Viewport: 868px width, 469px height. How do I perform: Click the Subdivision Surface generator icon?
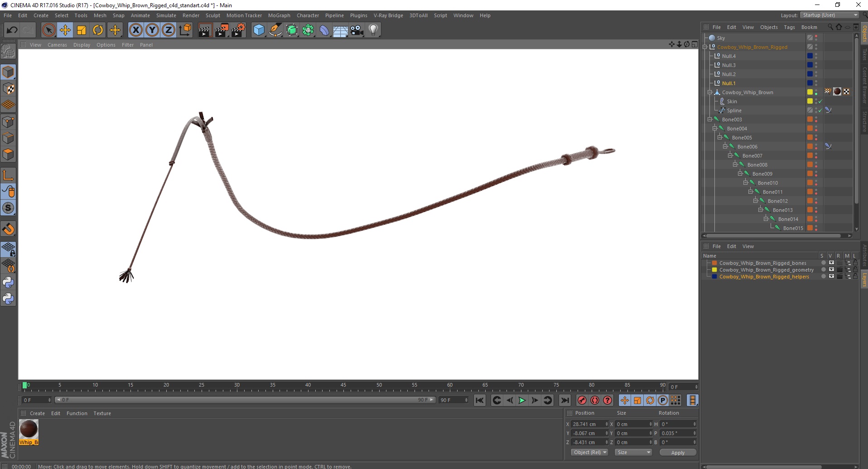click(292, 30)
